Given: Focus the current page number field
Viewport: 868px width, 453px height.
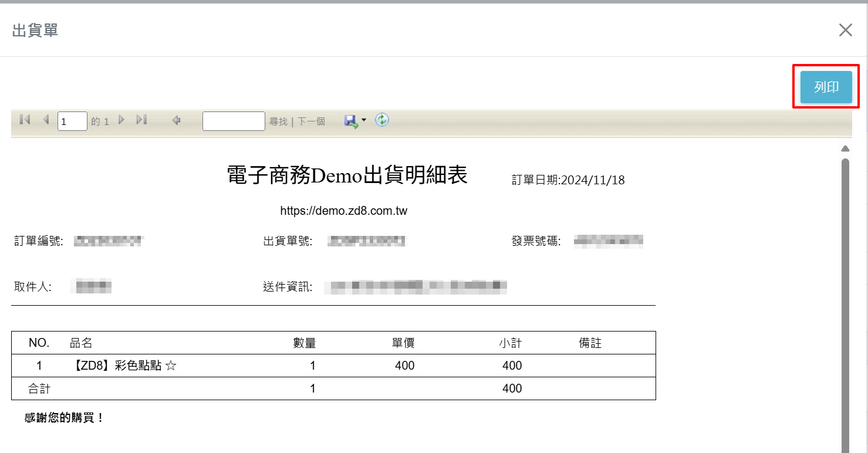Looking at the screenshot, I should tap(72, 121).
